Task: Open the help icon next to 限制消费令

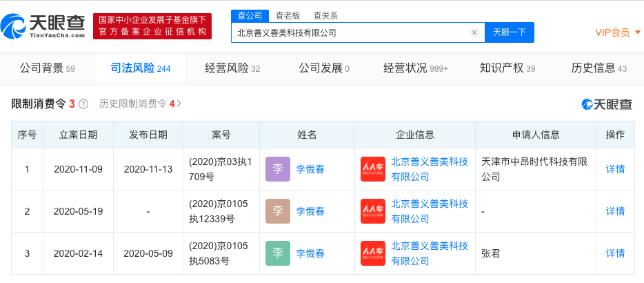Action: point(83,104)
